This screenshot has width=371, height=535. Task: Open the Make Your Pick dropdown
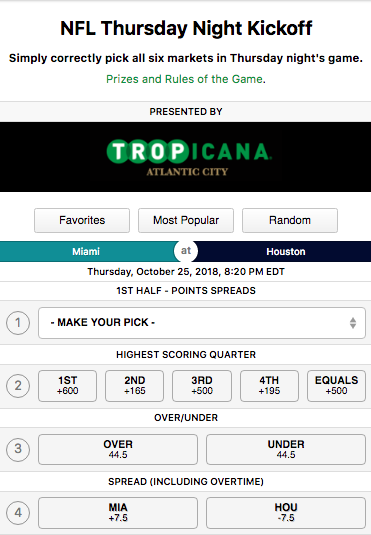[x=202, y=323]
